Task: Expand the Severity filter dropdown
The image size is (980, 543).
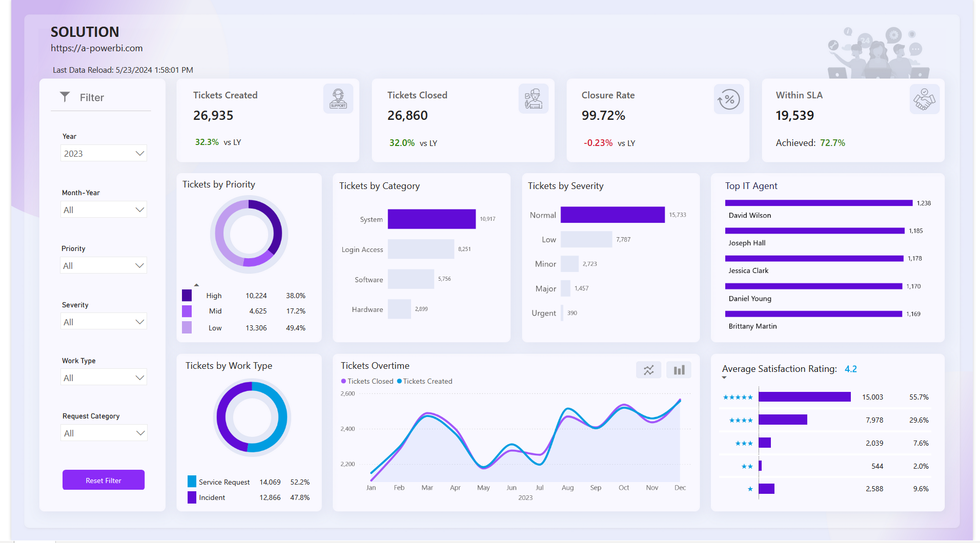Action: click(104, 322)
